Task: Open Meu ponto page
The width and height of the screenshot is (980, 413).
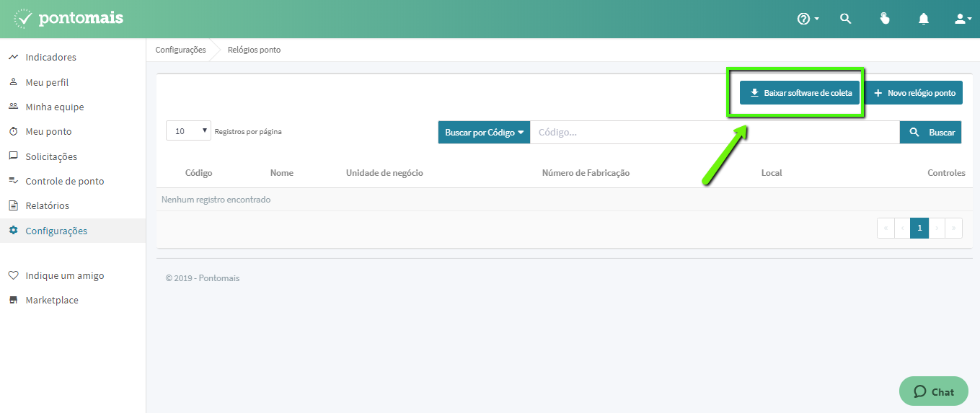Action: (48, 131)
